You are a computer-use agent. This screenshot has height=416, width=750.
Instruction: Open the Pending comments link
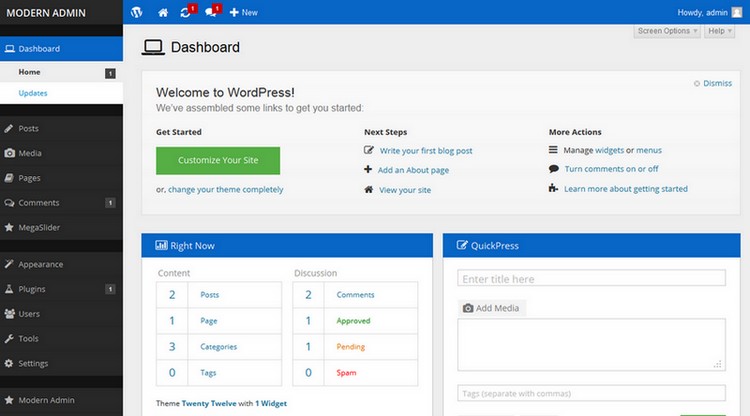(x=351, y=347)
